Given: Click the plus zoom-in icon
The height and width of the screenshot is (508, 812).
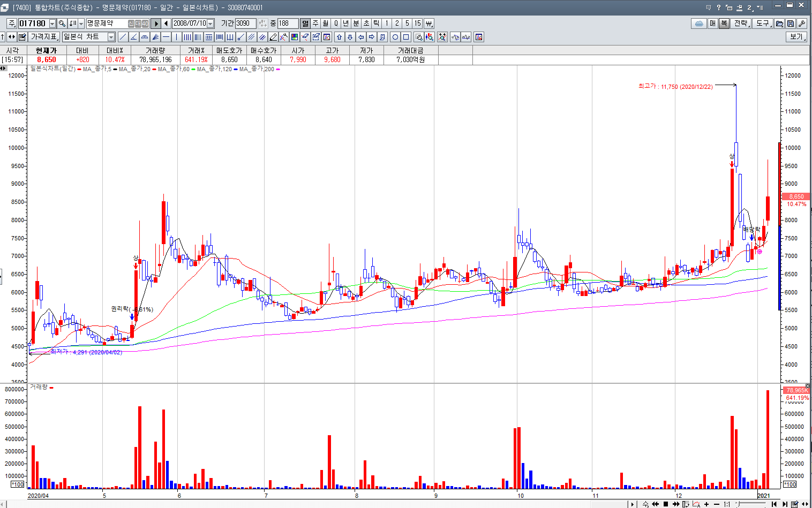Looking at the screenshot, I should click(x=706, y=504).
